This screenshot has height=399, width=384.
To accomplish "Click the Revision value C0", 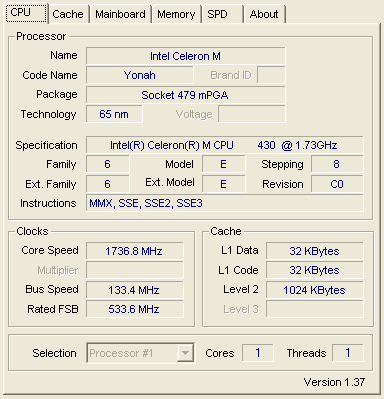I will tap(337, 184).
